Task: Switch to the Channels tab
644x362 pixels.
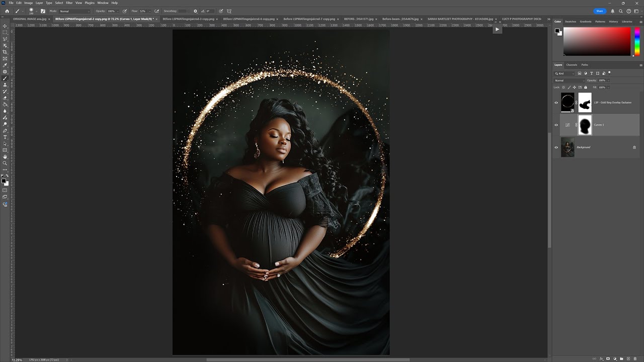Action: [x=572, y=65]
